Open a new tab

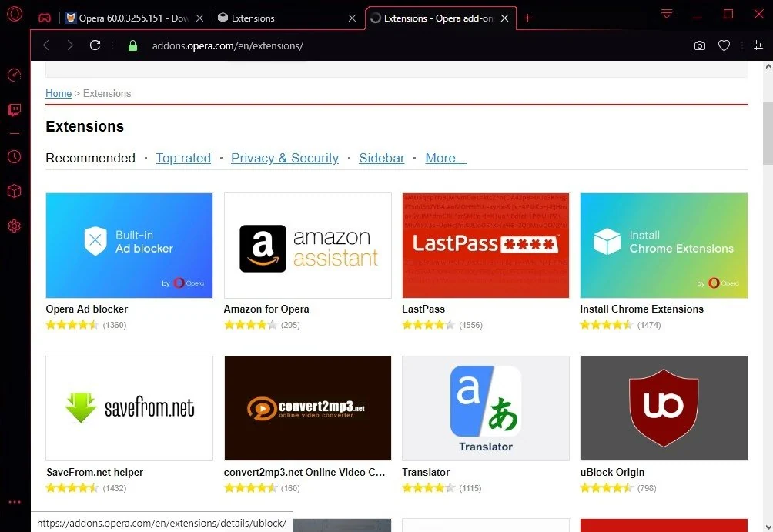point(527,18)
